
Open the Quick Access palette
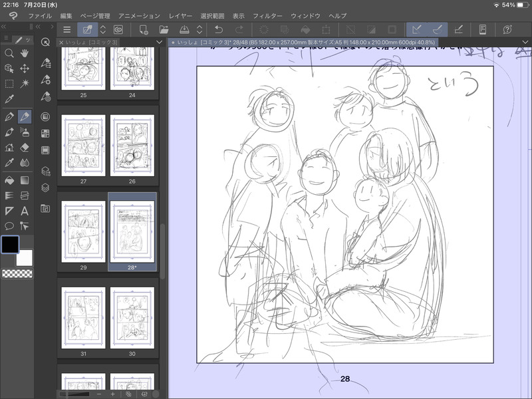45,42
